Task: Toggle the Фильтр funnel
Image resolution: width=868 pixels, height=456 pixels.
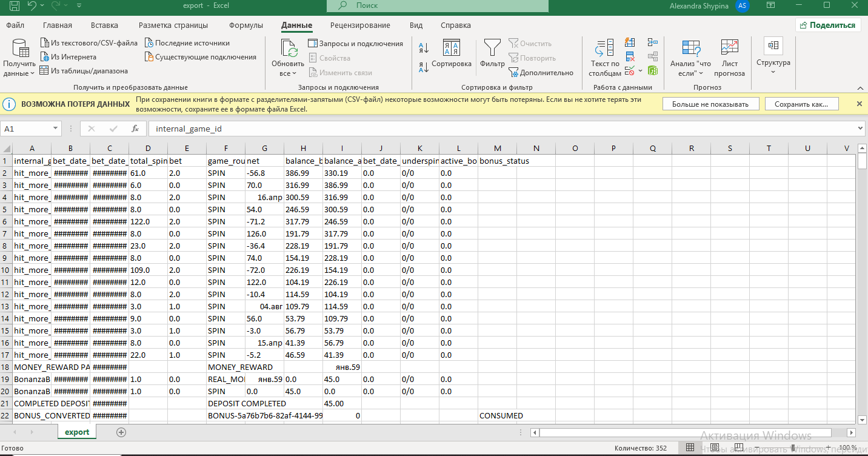Action: [492, 53]
